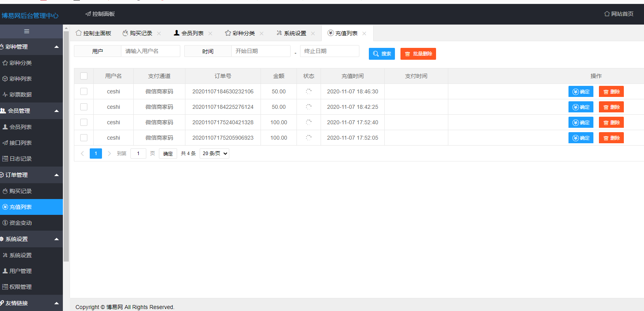Click the 控制面板 paper-plane icon in header

pyautogui.click(x=88, y=14)
